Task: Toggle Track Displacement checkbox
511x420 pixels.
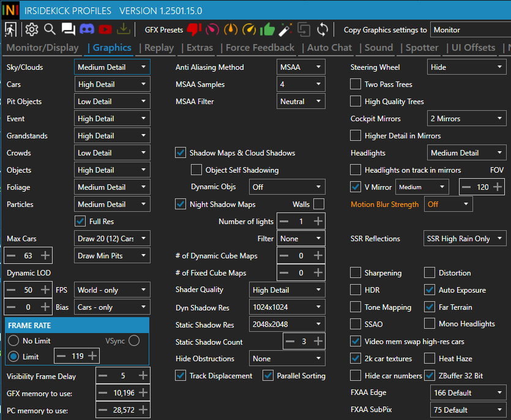Action: coord(181,376)
